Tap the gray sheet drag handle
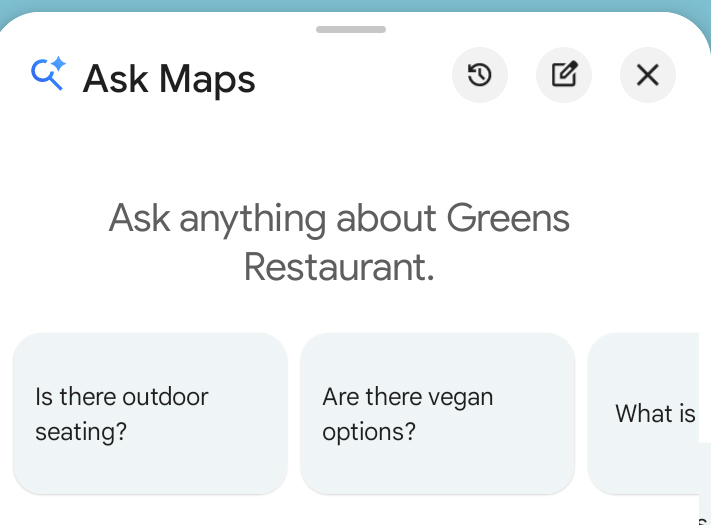 tap(351, 29)
